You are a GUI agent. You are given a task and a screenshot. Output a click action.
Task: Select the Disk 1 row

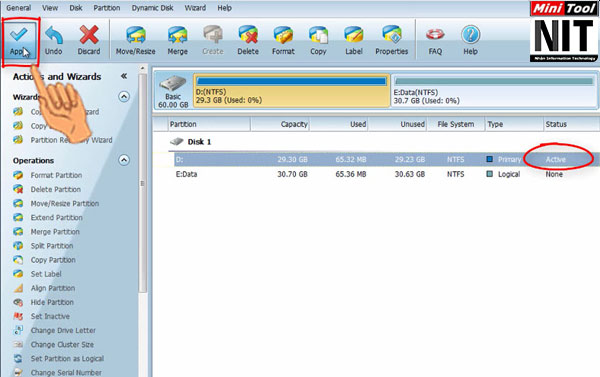[x=191, y=142]
